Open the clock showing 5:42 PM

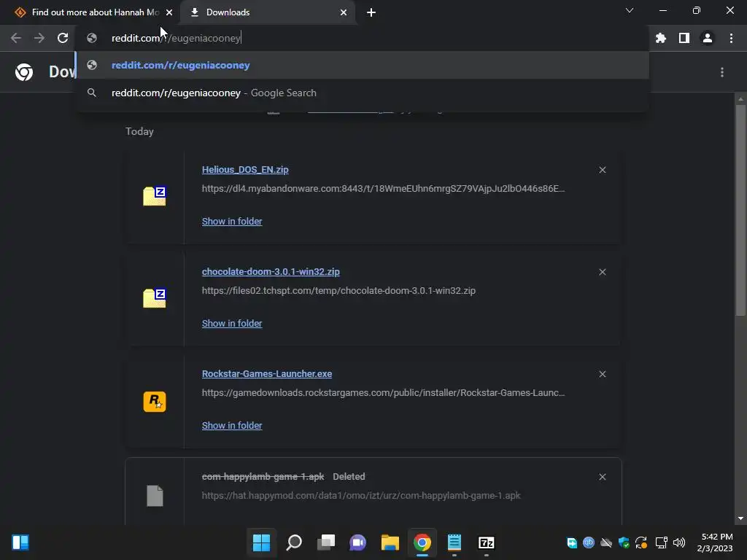(715, 542)
